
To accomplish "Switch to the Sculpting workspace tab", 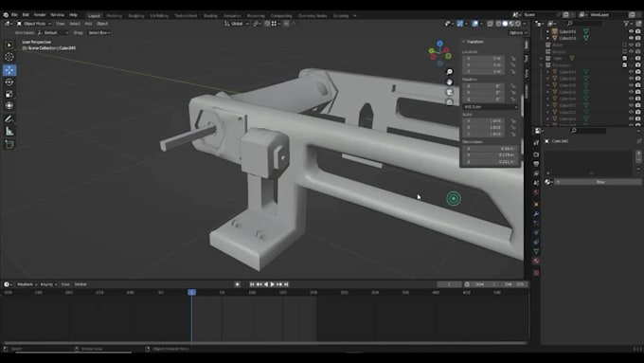I will 136,15.
